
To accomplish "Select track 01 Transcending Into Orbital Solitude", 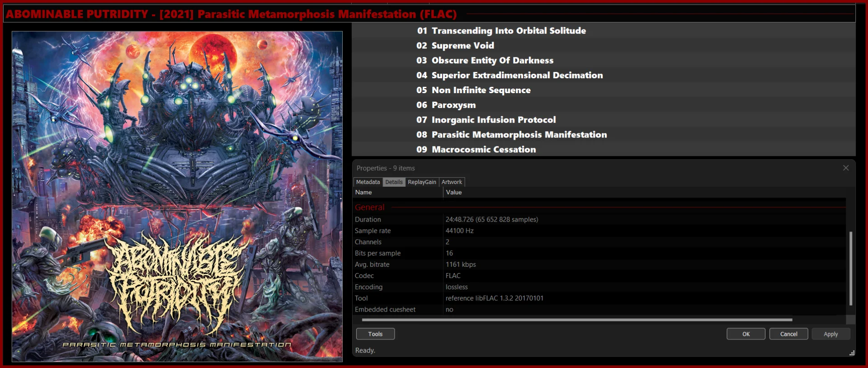I will [x=604, y=31].
